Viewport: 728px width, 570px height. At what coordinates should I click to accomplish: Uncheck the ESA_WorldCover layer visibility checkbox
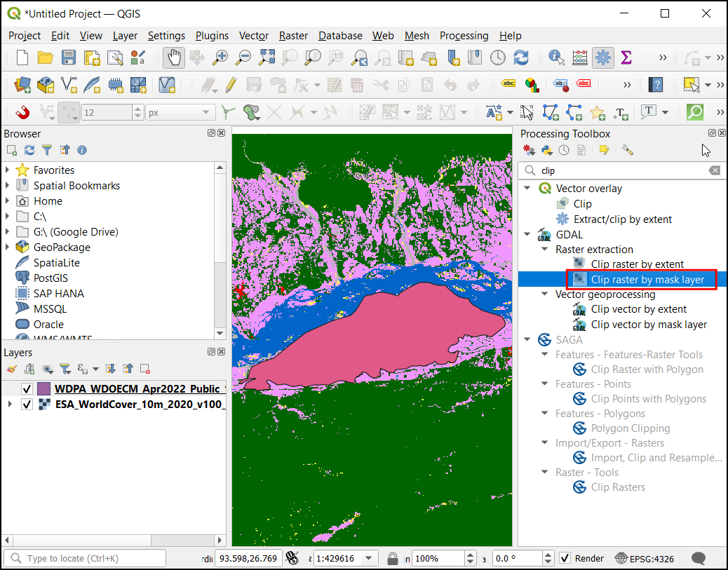click(27, 404)
